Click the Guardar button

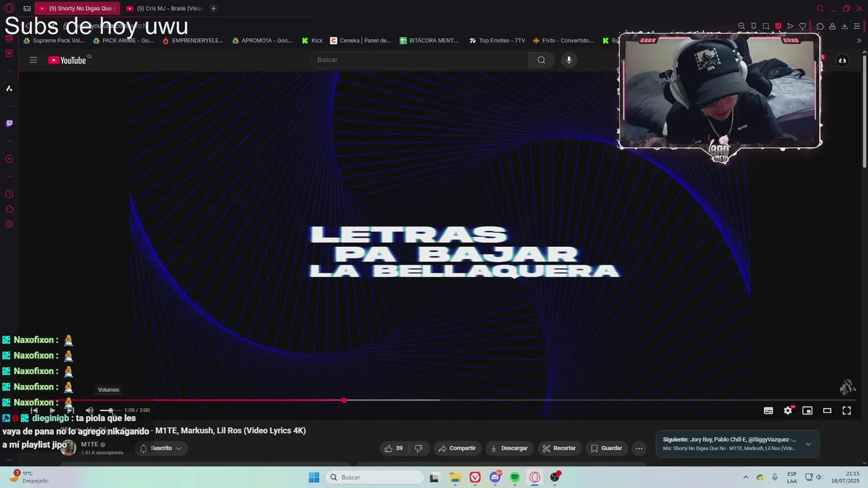[x=606, y=448]
